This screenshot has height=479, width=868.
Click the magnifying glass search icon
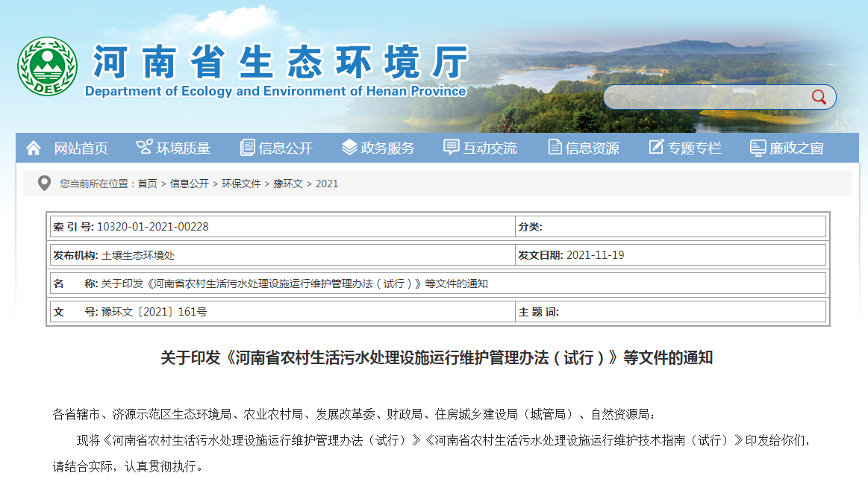click(x=819, y=97)
